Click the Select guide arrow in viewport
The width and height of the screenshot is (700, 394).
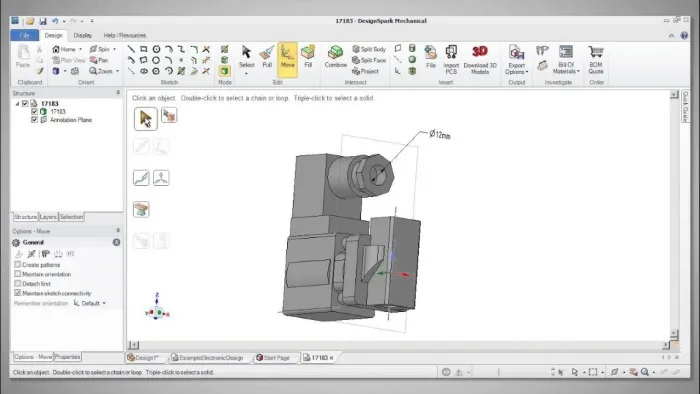[x=146, y=119]
